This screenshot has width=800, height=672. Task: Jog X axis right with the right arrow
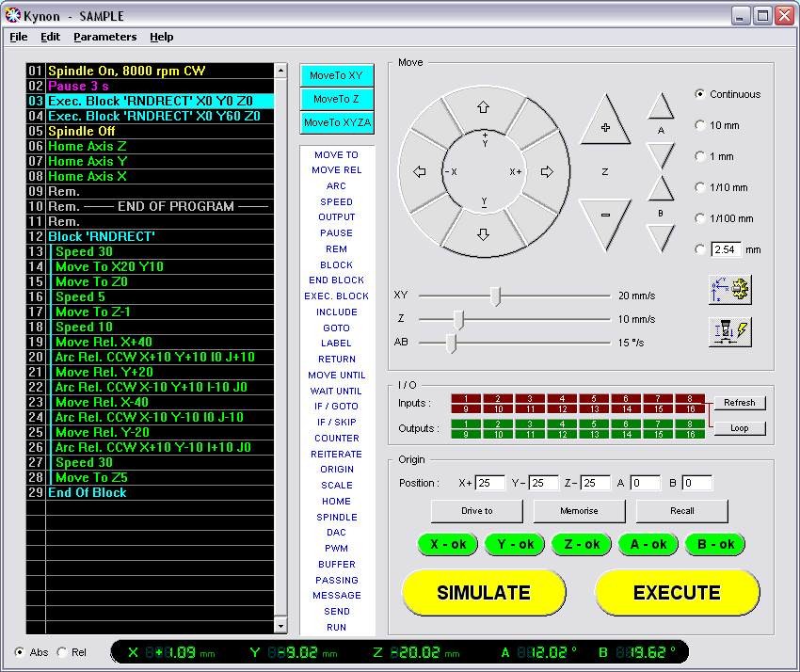(x=547, y=172)
